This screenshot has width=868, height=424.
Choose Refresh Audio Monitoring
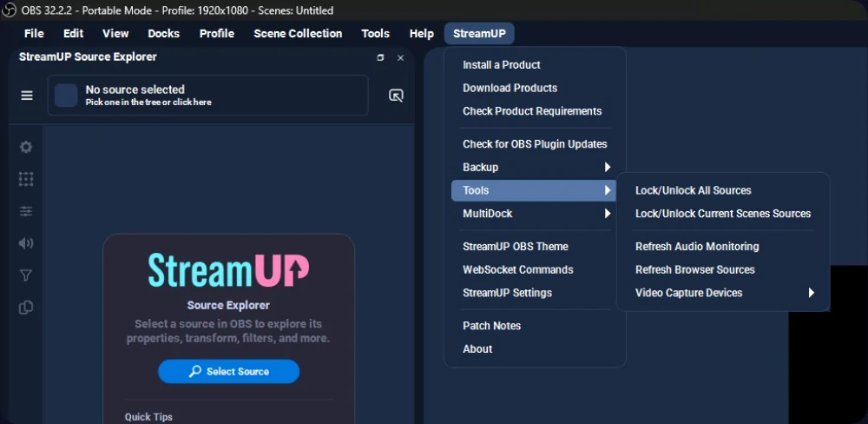coord(723,247)
